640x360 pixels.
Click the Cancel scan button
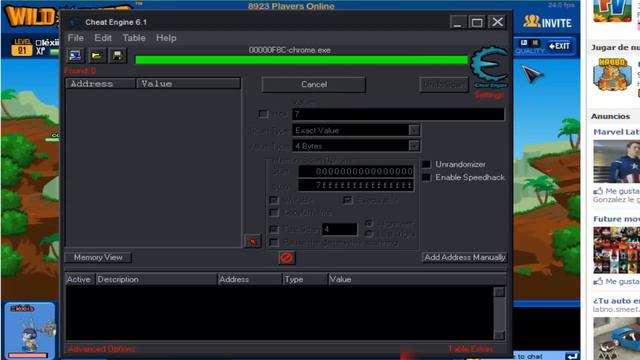coord(314,84)
